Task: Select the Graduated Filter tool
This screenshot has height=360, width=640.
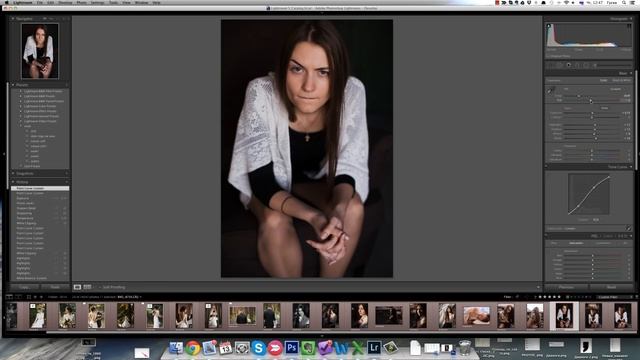Action: [577, 65]
